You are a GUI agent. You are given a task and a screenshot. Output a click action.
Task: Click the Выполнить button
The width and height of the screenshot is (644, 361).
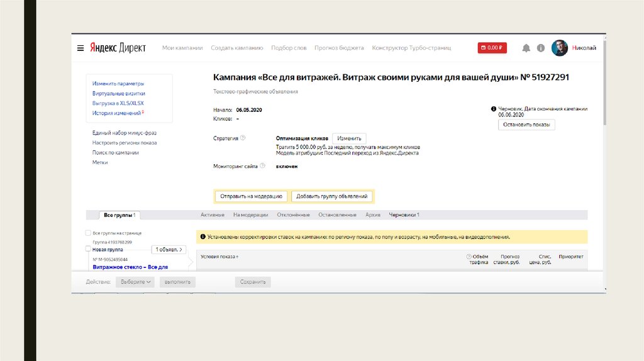pos(177,282)
